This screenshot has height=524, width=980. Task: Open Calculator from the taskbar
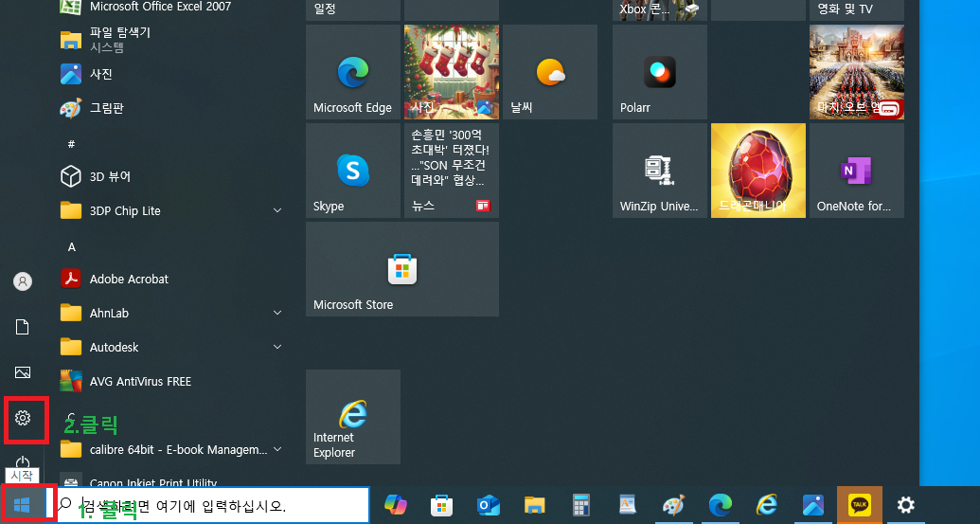[580, 505]
